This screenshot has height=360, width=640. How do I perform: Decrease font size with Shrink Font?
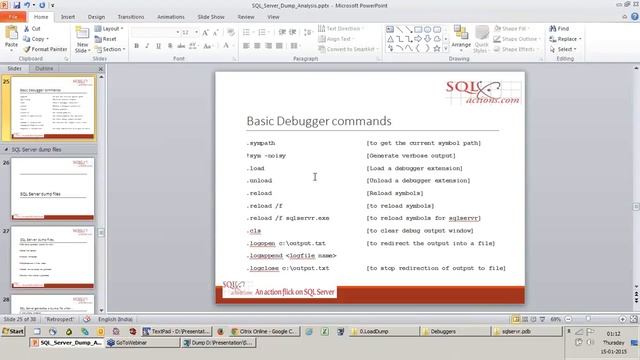[x=216, y=32]
